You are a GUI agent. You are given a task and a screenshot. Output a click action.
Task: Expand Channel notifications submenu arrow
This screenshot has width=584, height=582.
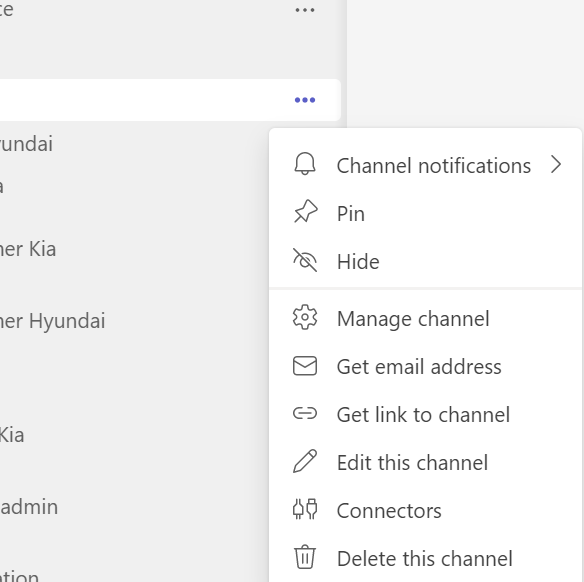[556, 165]
